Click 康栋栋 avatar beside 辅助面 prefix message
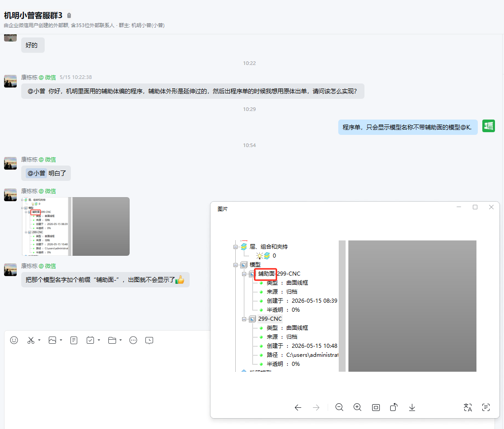This screenshot has height=429, width=504. (x=10, y=269)
